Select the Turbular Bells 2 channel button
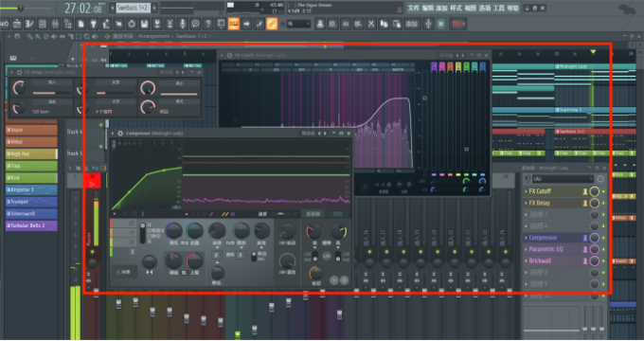The image size is (644, 341). 31,225
